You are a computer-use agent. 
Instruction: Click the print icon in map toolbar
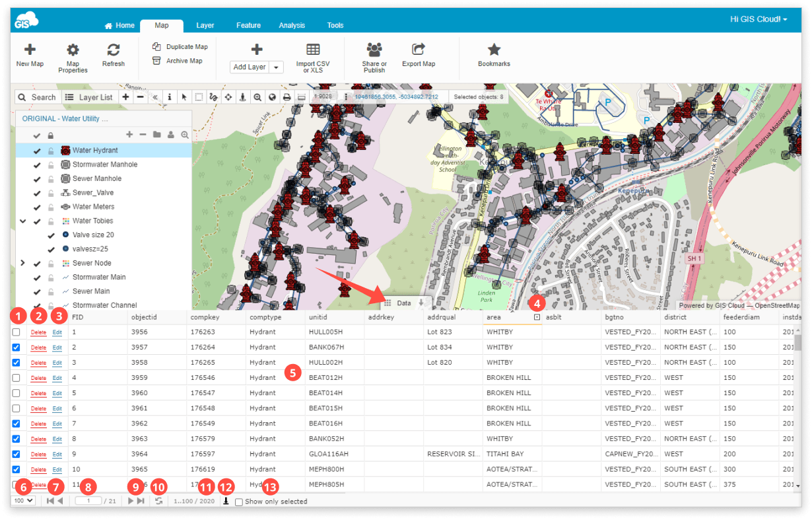click(287, 97)
